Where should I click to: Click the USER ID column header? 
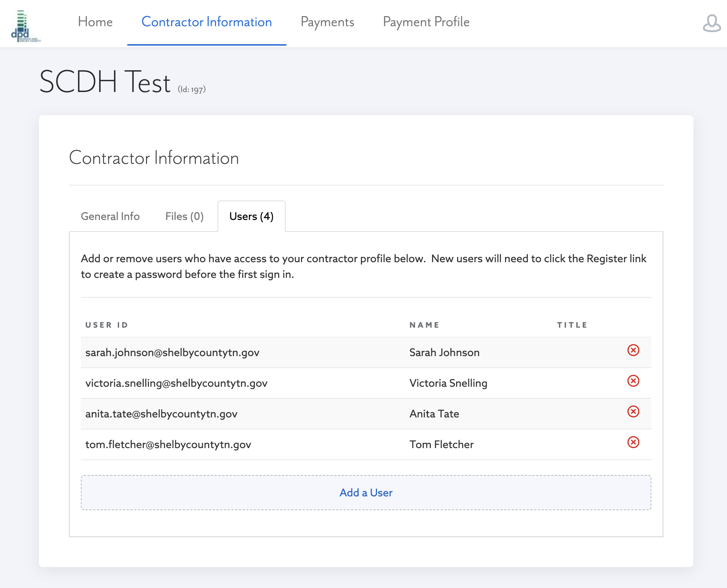pyautogui.click(x=107, y=325)
